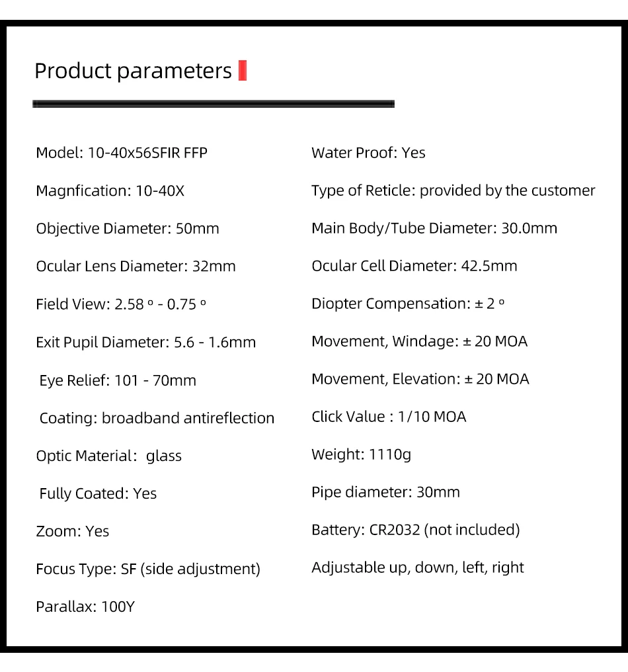Select the Focus Type: SF line

(x=148, y=569)
